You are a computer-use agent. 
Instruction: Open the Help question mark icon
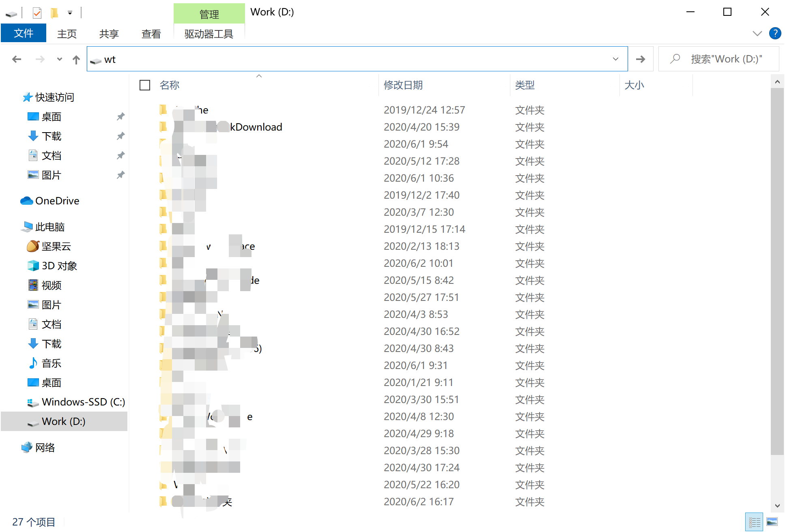click(775, 33)
